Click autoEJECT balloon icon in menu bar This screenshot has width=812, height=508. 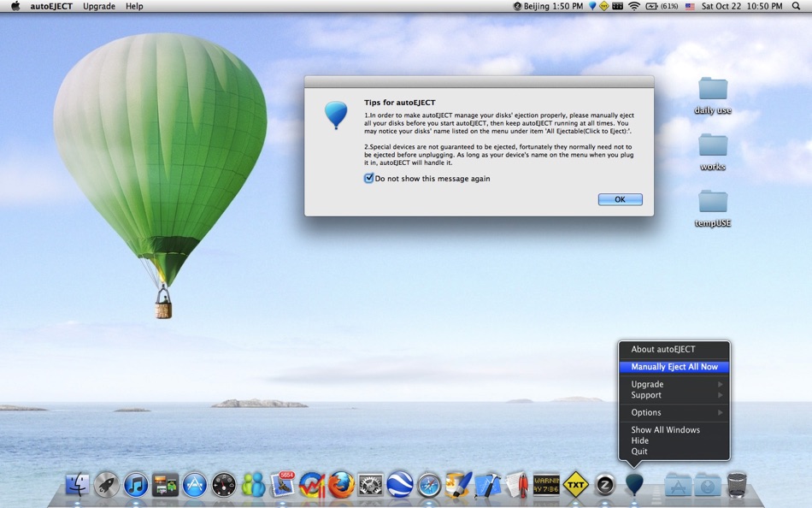click(x=592, y=6)
